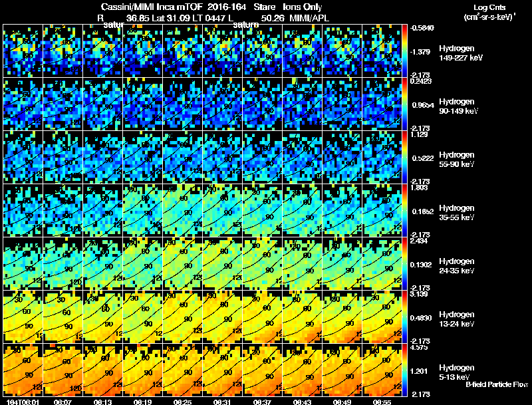532x405 pixels.
Task: Click the '06:19' time axis label
Action: click(x=142, y=402)
